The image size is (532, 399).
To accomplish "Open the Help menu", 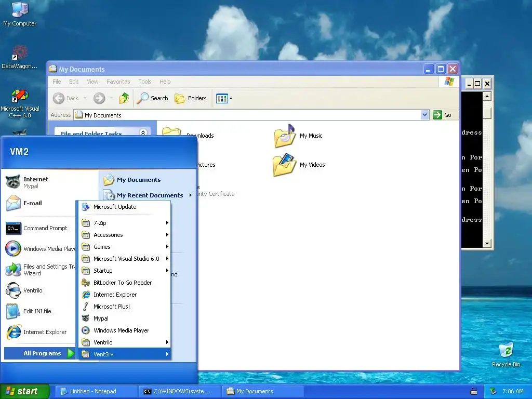I will click(165, 82).
